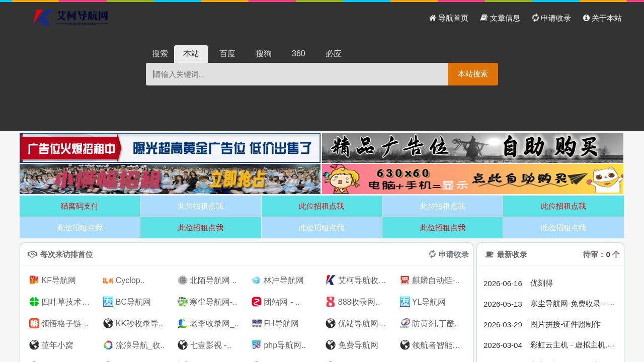The height and width of the screenshot is (362, 644).
Task: Switch to the 百度 search tab
Action: point(227,54)
